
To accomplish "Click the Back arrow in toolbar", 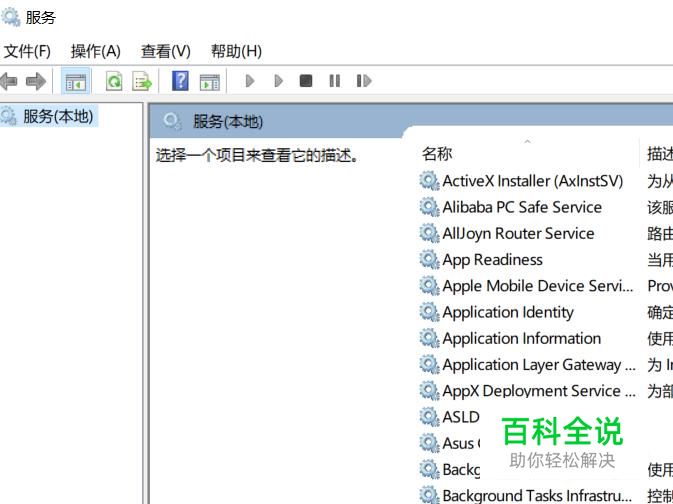I will click(8, 81).
